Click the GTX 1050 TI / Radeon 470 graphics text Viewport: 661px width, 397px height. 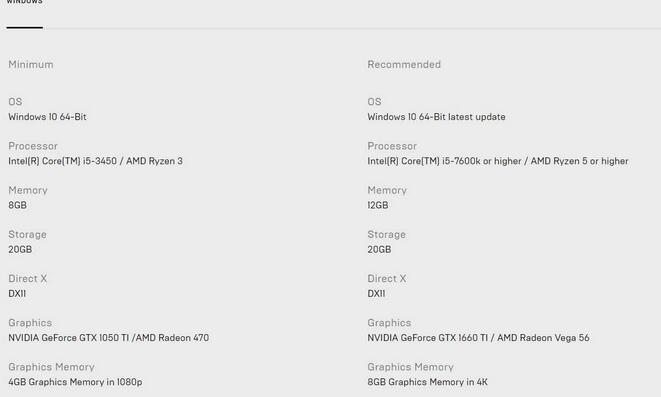point(108,338)
